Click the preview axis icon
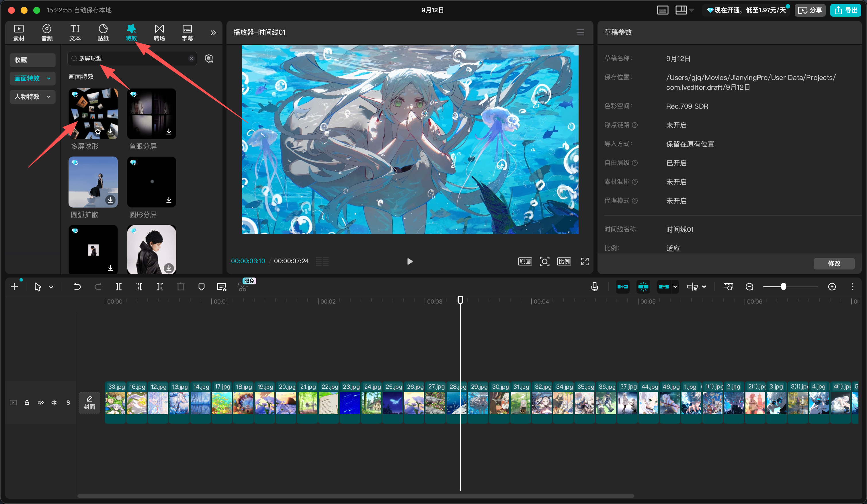This screenshot has width=867, height=504. (x=693, y=287)
